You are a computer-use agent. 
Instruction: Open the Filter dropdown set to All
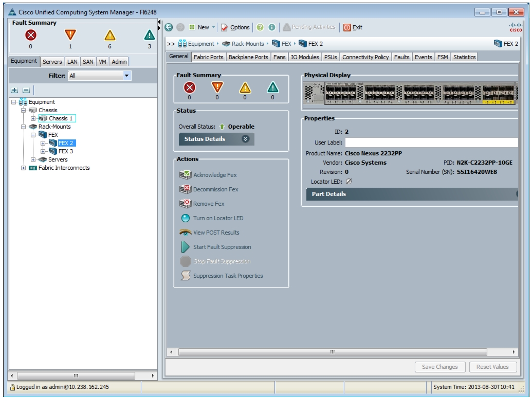point(99,76)
